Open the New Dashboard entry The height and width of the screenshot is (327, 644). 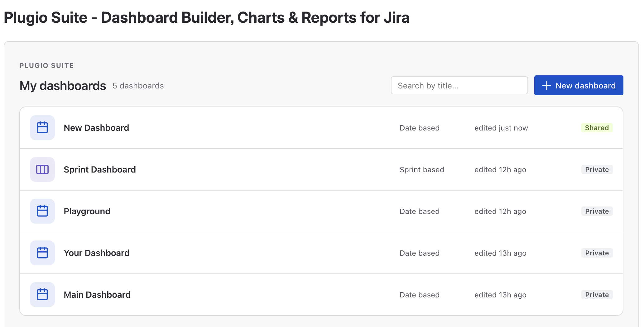click(321, 128)
